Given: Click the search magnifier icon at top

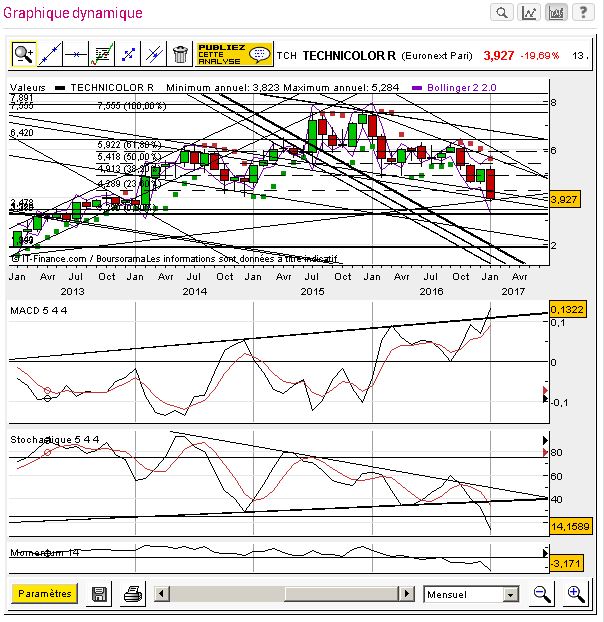Looking at the screenshot, I should point(502,13).
